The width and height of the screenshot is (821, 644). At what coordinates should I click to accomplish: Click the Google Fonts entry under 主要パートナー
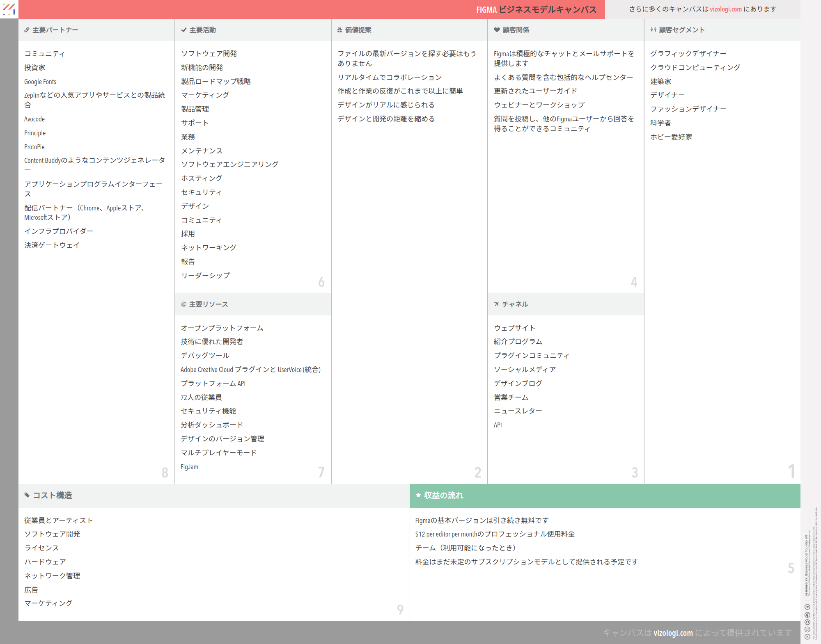(40, 81)
